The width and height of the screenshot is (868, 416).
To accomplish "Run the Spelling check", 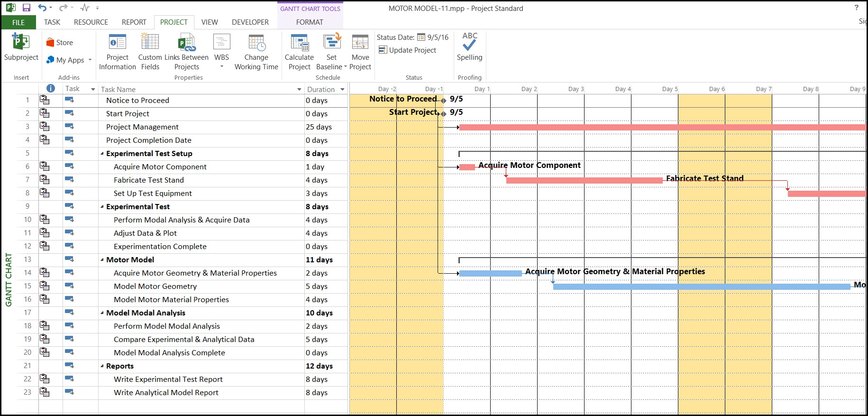I will [x=469, y=47].
